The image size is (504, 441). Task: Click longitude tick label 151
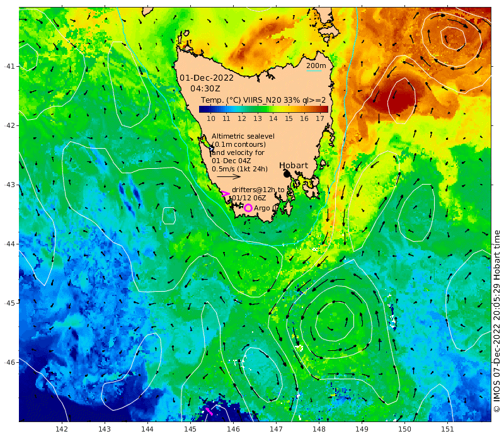pyautogui.click(x=447, y=429)
